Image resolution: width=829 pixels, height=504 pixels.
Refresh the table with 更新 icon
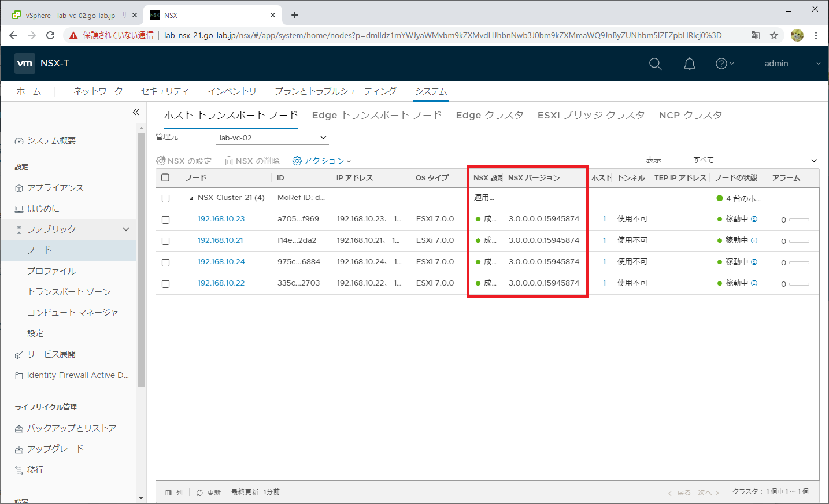point(200,492)
